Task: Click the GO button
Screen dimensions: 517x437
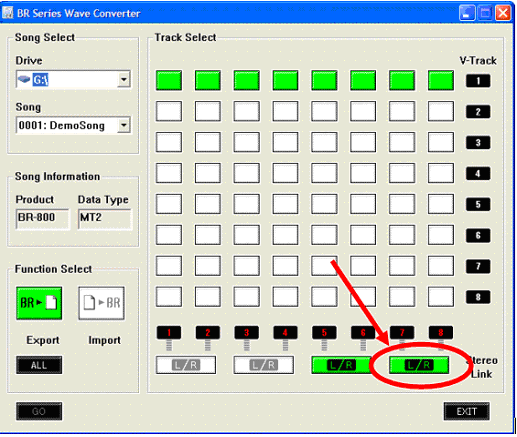Action: [39, 411]
